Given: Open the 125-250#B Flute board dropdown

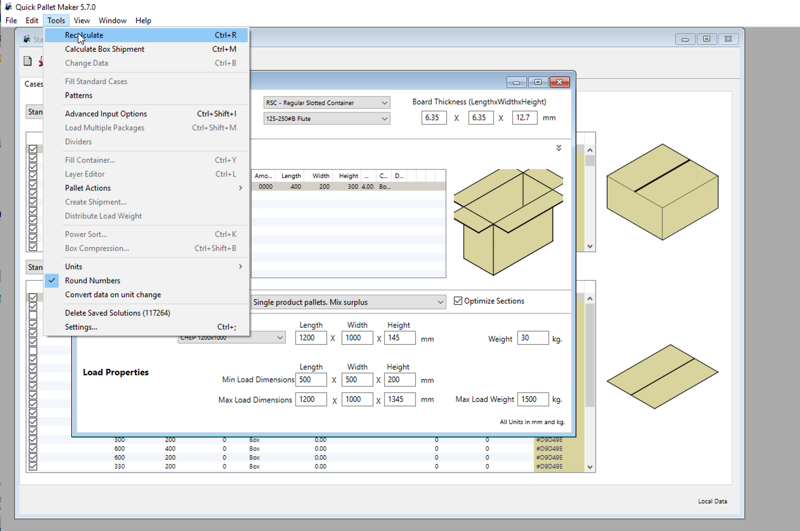Looking at the screenshot, I should click(x=326, y=119).
